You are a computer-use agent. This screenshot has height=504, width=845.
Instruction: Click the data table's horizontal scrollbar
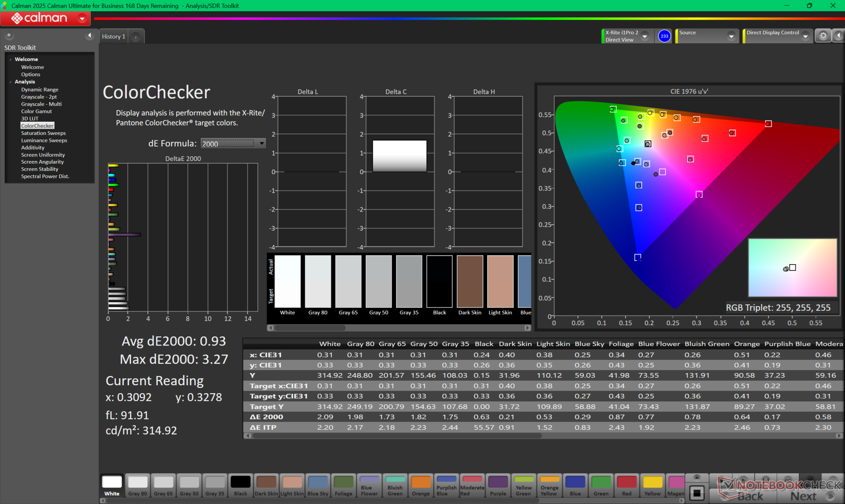click(396, 436)
